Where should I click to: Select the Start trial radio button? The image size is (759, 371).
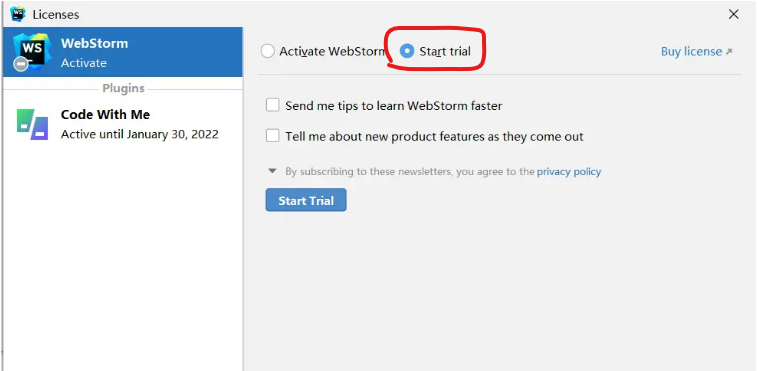click(x=407, y=51)
